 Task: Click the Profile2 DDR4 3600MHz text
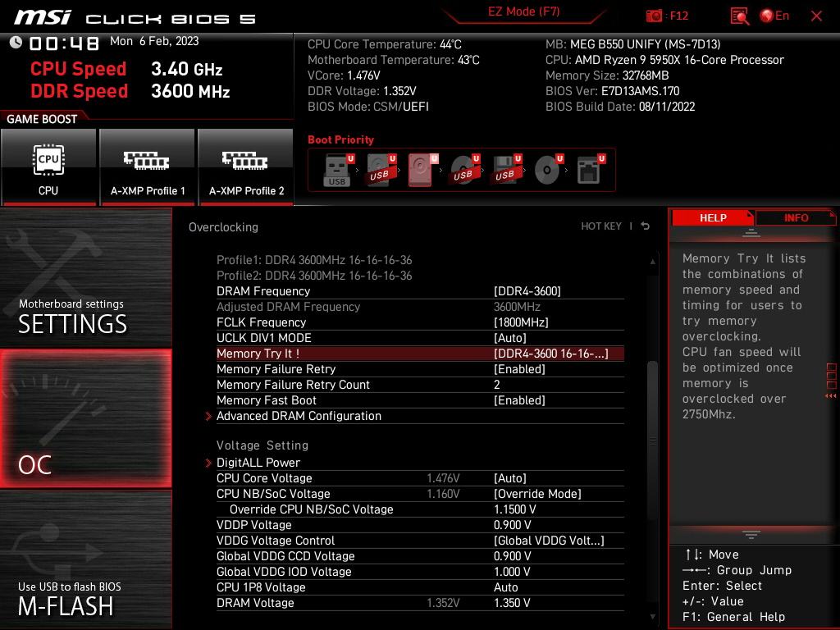[314, 276]
